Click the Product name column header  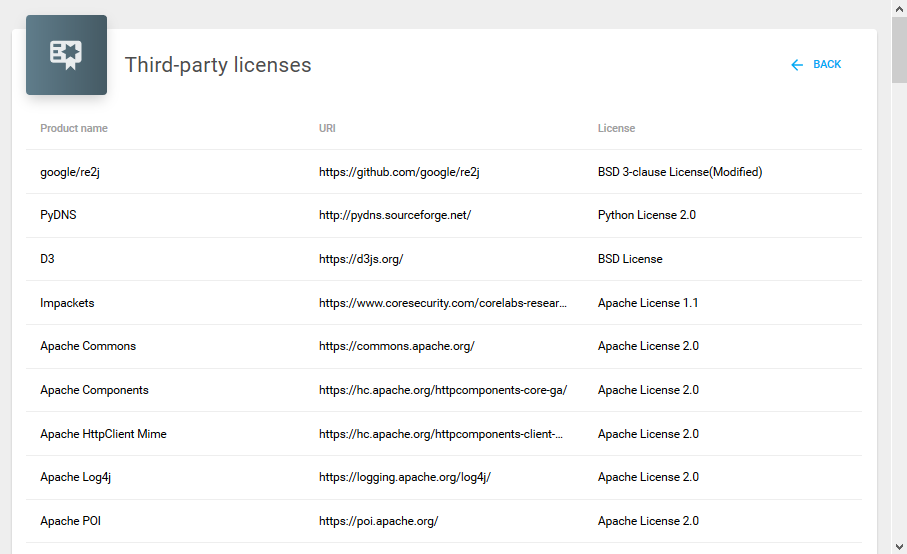(x=74, y=128)
